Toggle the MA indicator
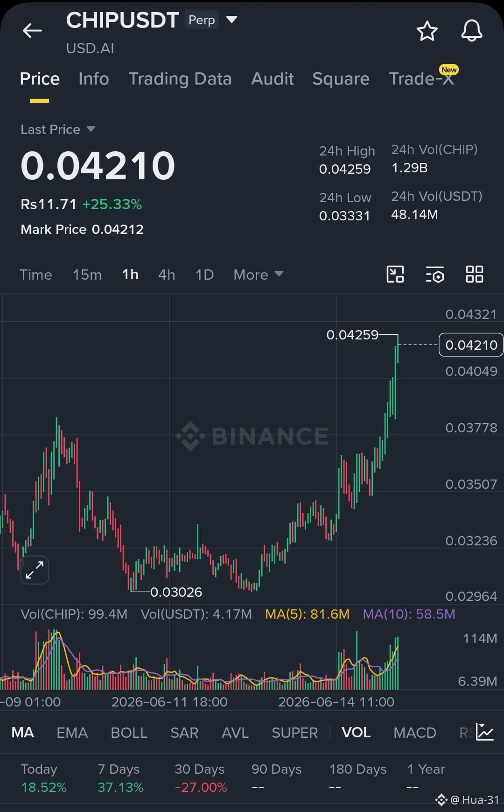Image resolution: width=504 pixels, height=812 pixels. click(x=23, y=732)
